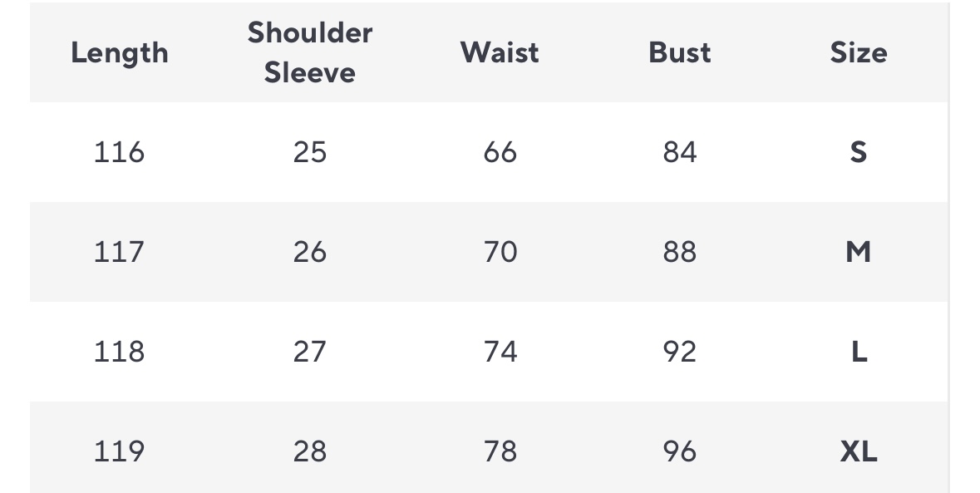Select size XL label

[858, 451]
